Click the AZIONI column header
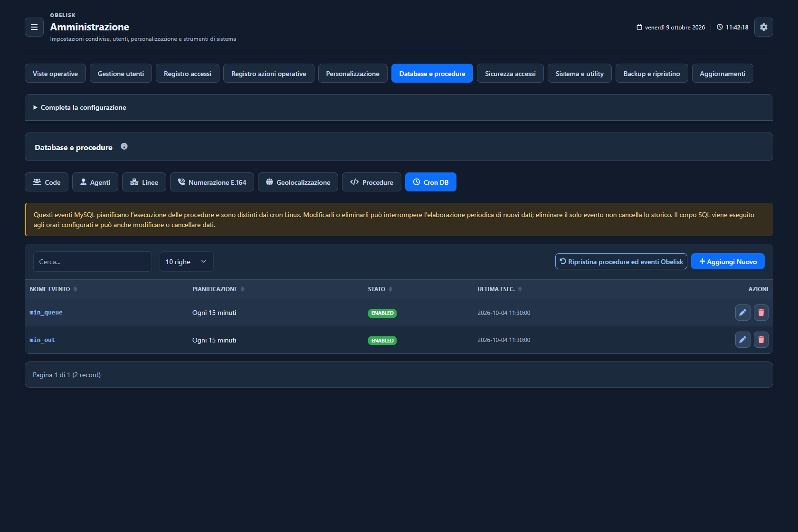The height and width of the screenshot is (532, 798). click(x=758, y=289)
